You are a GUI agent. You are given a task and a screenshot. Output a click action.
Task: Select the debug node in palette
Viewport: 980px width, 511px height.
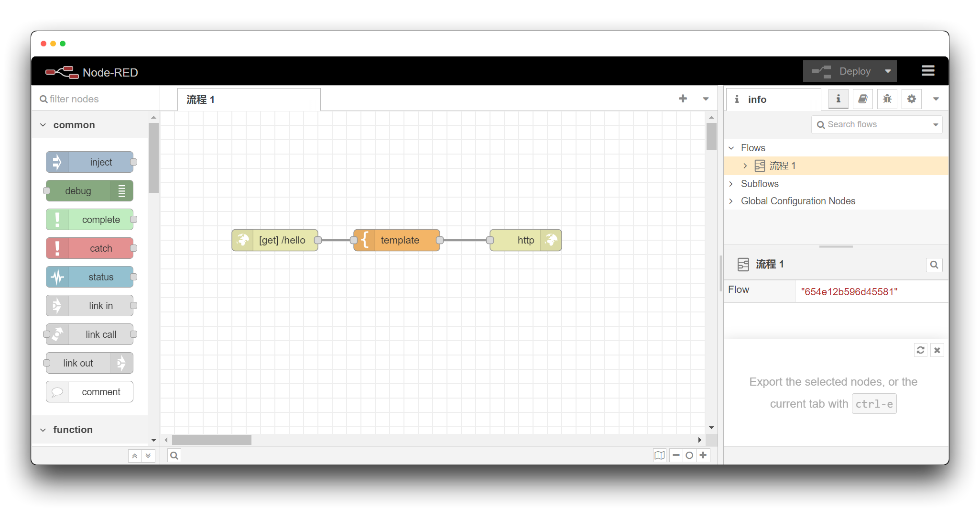tap(90, 191)
